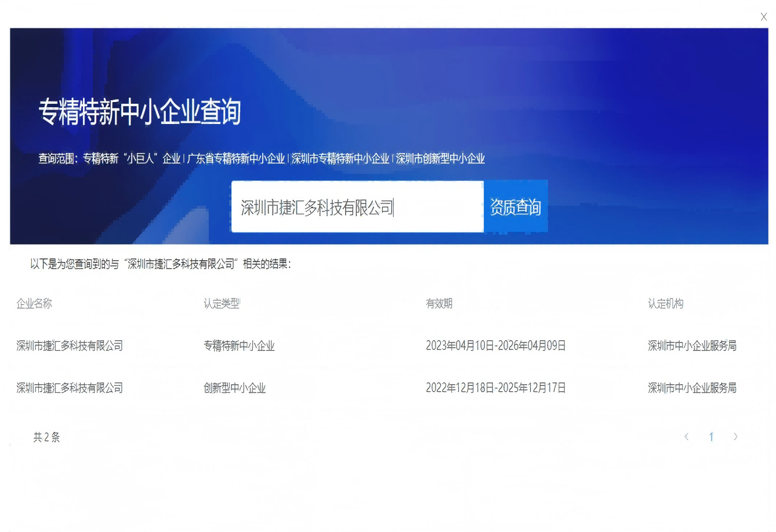Close the 专精特新 query dialog
This screenshot has width=776, height=532.
coord(764,17)
